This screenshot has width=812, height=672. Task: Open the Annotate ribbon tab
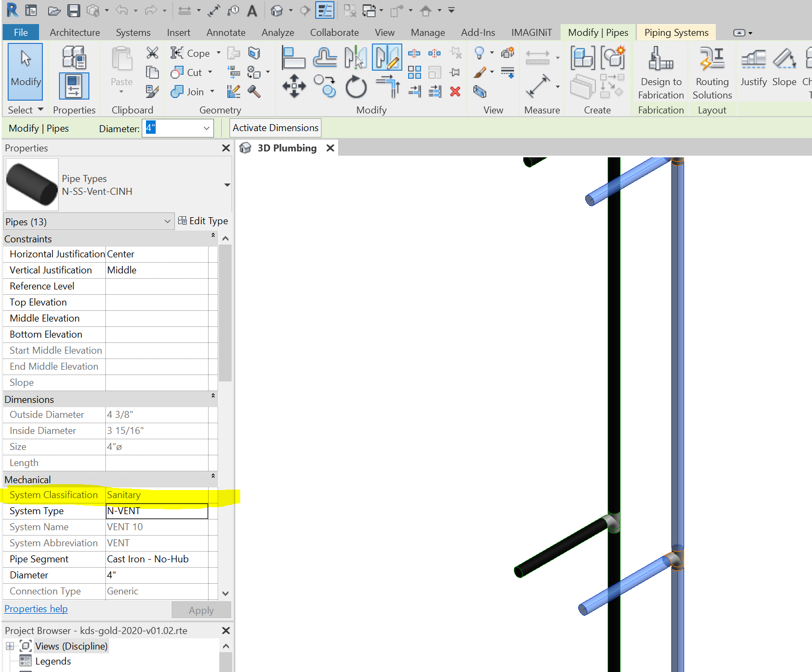[226, 32]
